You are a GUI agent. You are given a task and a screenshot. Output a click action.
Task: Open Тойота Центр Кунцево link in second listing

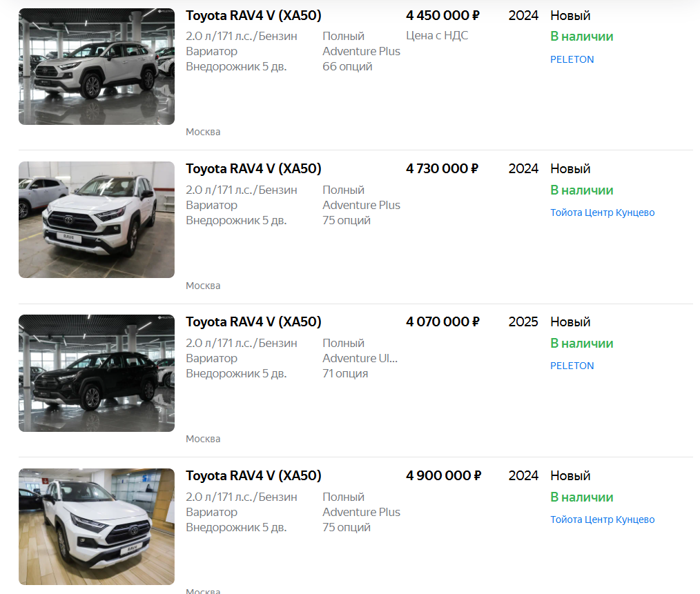click(x=602, y=212)
